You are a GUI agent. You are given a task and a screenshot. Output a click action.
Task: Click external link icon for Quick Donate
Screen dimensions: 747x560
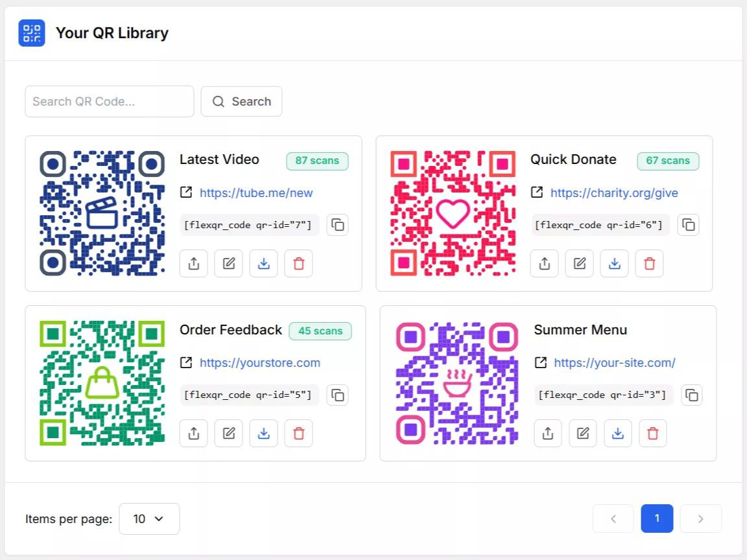[x=537, y=192]
